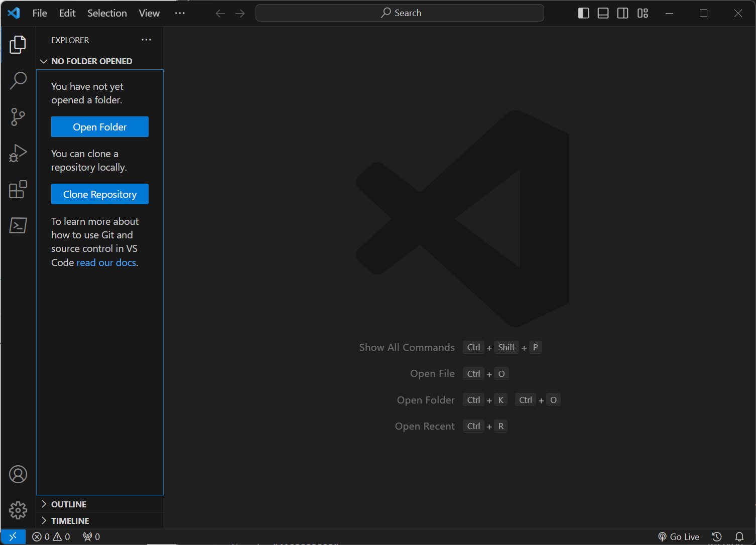Open the Accounts menu icon
The image size is (756, 545).
click(18, 474)
